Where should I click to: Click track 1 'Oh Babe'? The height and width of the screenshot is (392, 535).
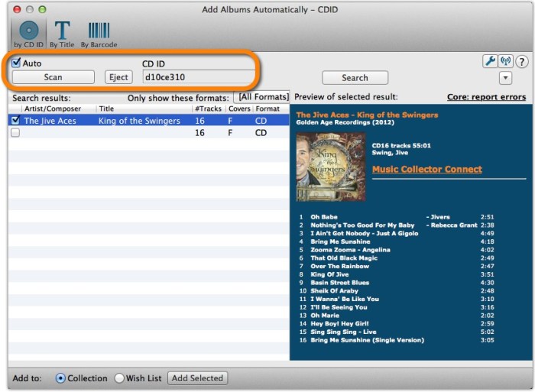(324, 217)
